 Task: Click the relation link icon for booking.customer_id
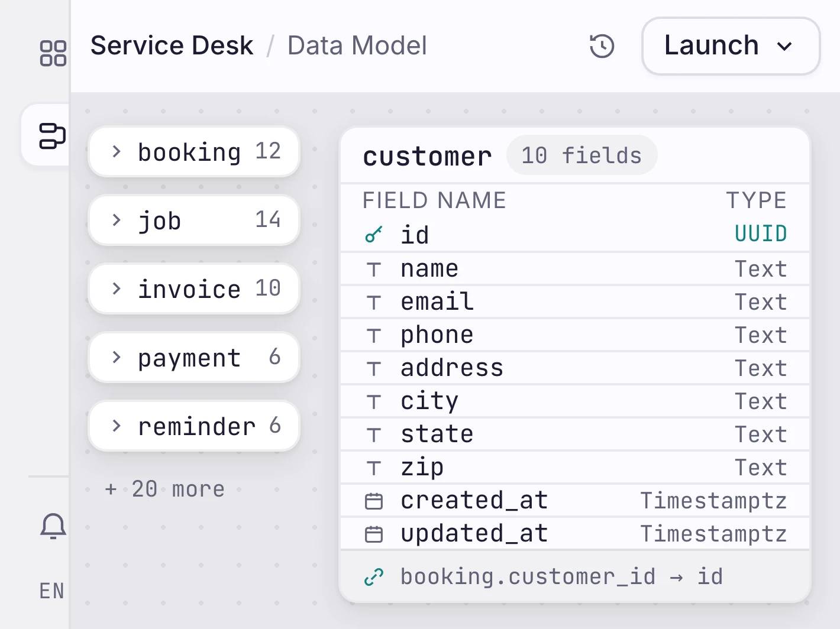pos(374,577)
